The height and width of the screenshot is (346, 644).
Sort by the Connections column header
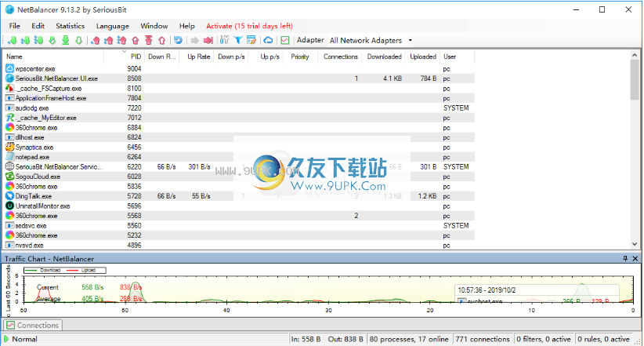(340, 56)
